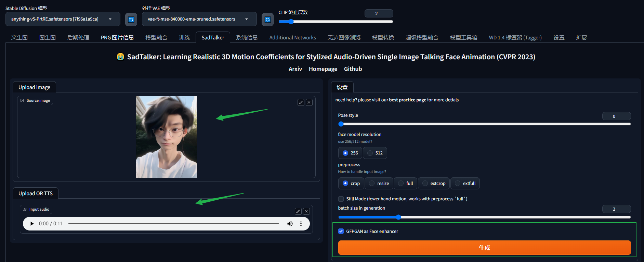Image resolution: width=644 pixels, height=262 pixels.
Task: Refresh the Stable Diffusion model list
Action: coord(131,20)
